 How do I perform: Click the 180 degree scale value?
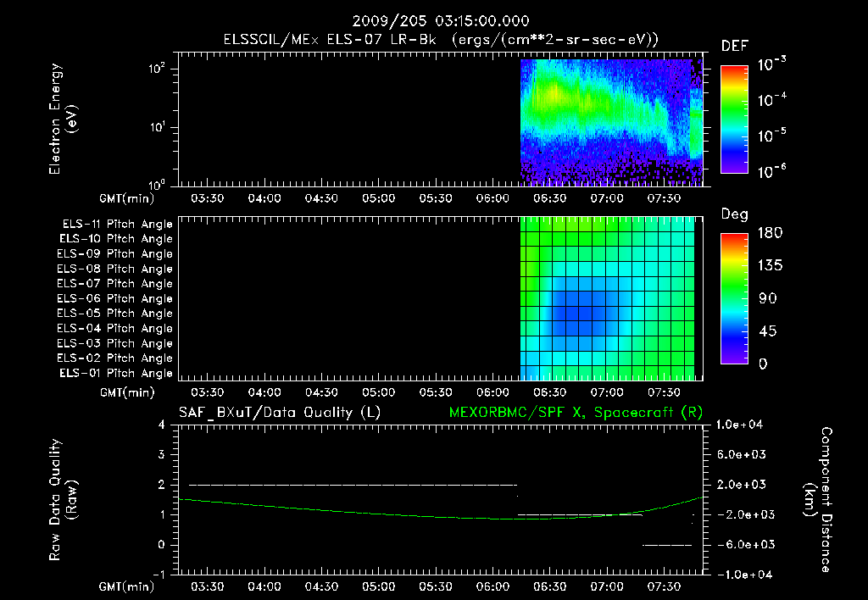pyautogui.click(x=770, y=232)
